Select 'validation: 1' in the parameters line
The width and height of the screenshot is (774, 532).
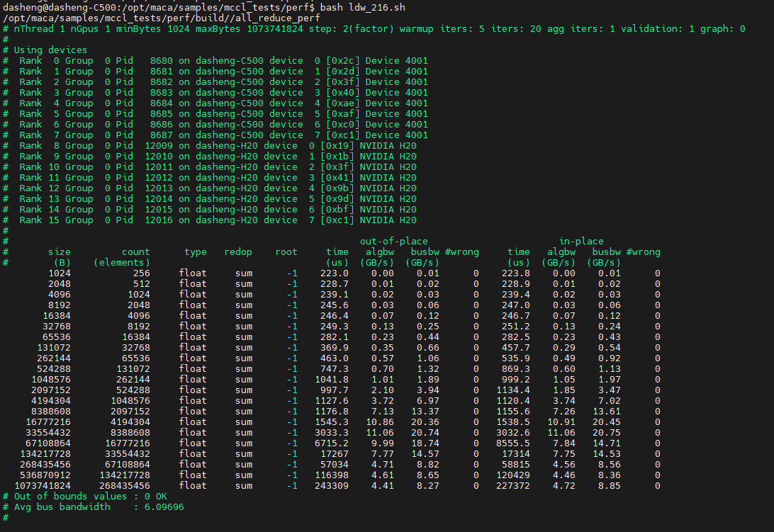point(658,29)
